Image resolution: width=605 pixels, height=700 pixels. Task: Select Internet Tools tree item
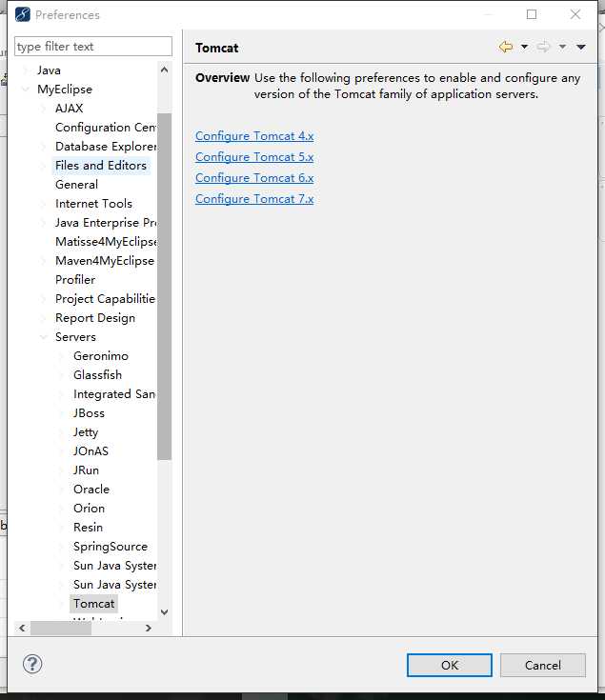93,204
